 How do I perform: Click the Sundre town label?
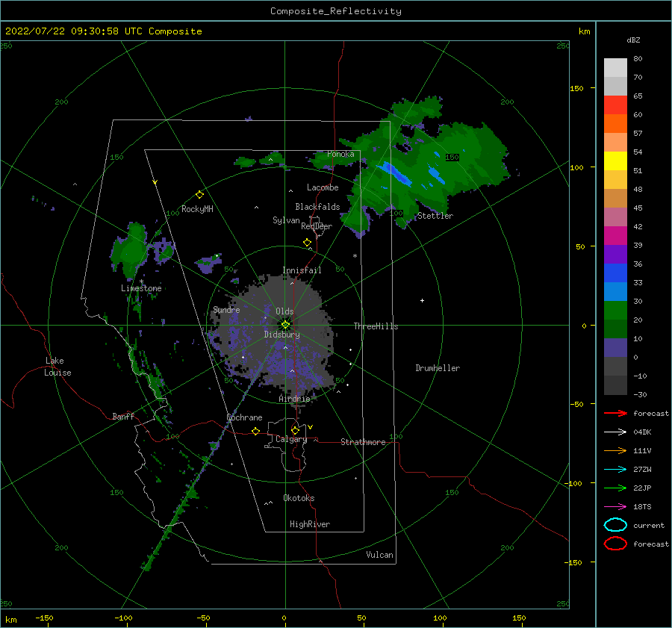click(226, 309)
